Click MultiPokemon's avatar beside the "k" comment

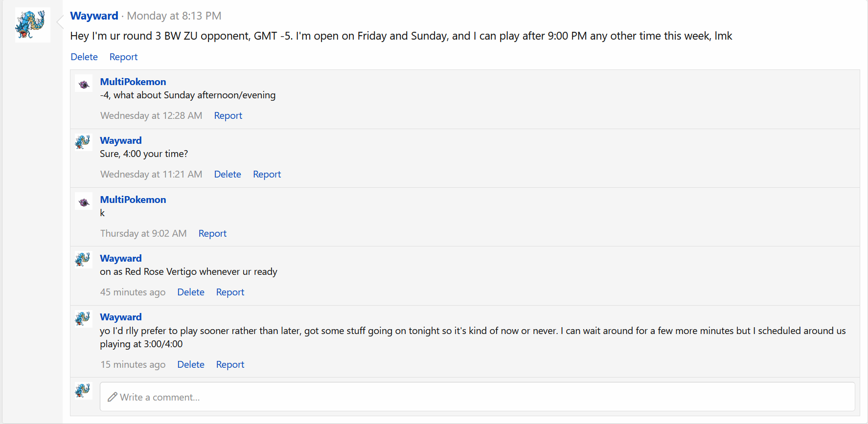point(84,202)
